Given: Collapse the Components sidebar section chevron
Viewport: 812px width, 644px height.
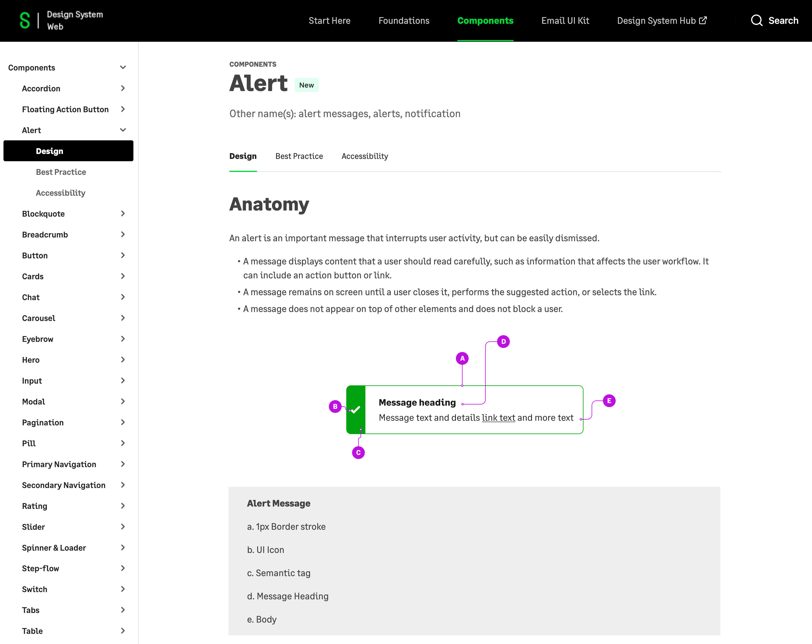Looking at the screenshot, I should click(123, 67).
